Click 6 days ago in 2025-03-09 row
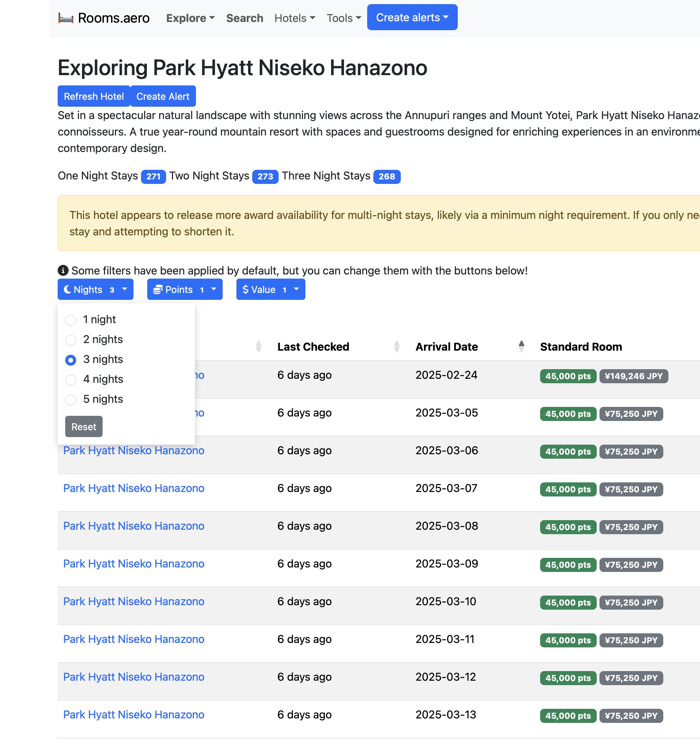This screenshot has width=700, height=739. coord(304,564)
